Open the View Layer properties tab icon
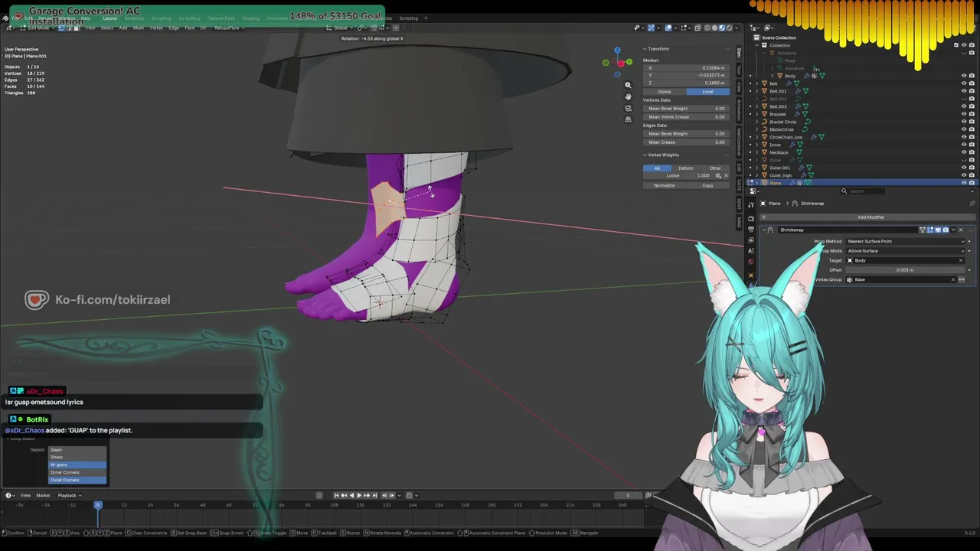This screenshot has height=551, width=980. pyautogui.click(x=751, y=239)
